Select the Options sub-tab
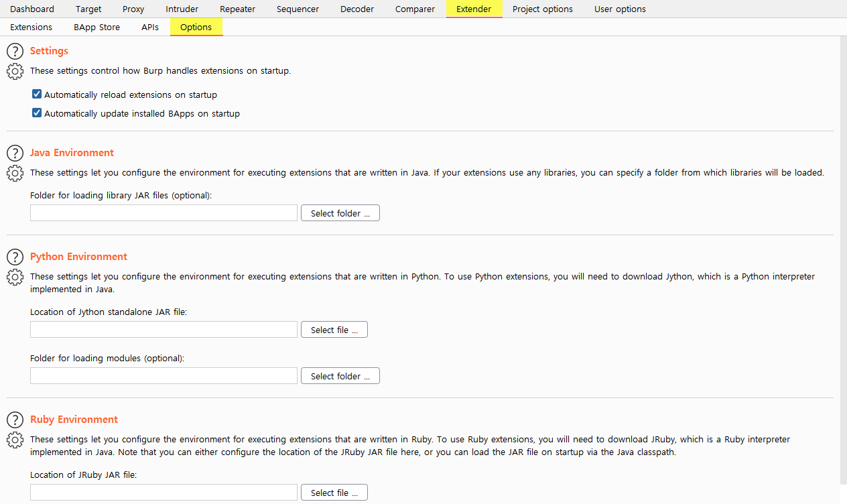847x504 pixels. tap(196, 27)
